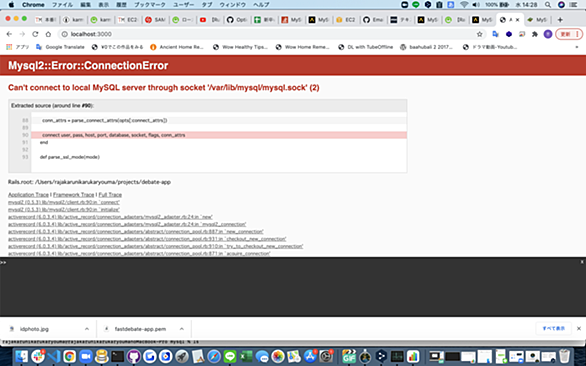This screenshot has width=586, height=366.
Task: Switch to the YouTube tab
Action: (x=209, y=20)
